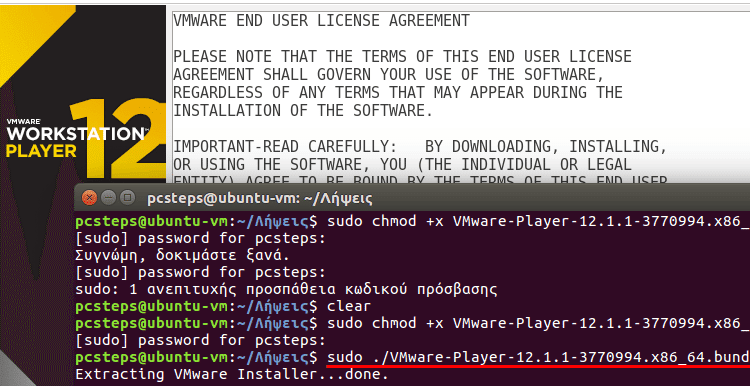This screenshot has width=750, height=386.
Task: Close the pcsteps@ubuntu-vm terminal window
Action: pos(89,197)
